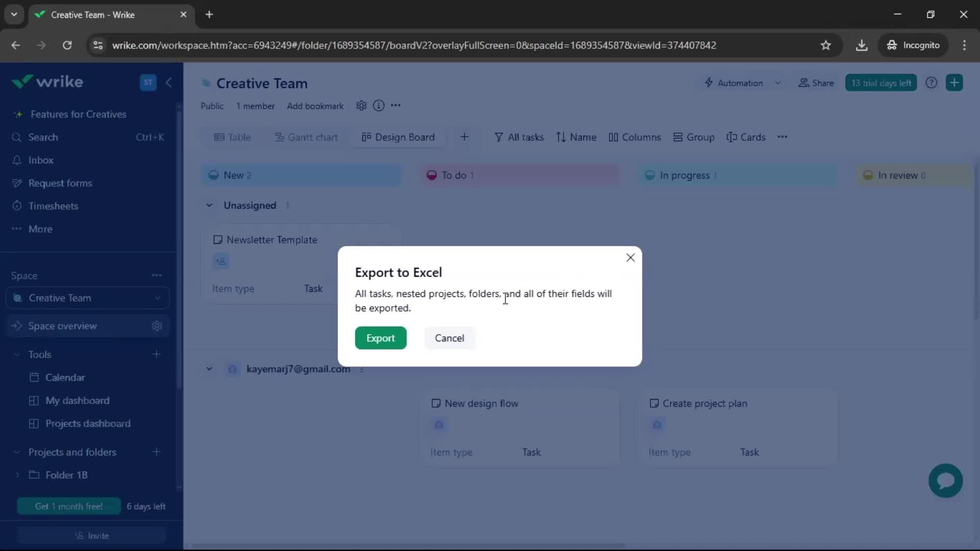Click 13 trial days left badge
The height and width of the screenshot is (551, 980).
(881, 83)
